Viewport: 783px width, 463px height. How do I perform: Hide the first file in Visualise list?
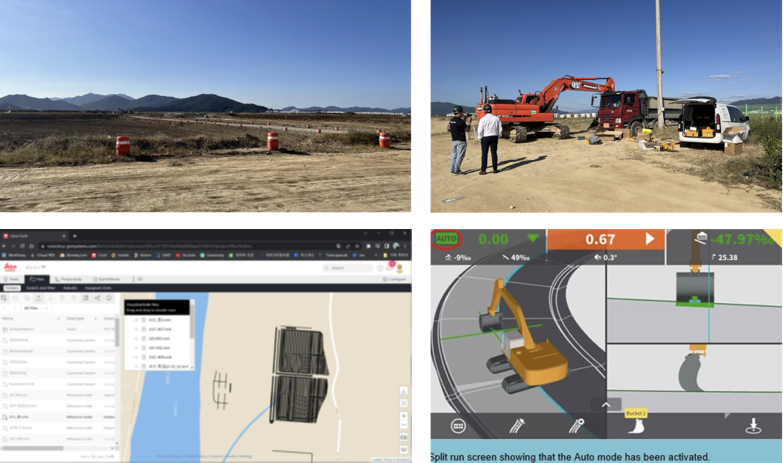[136, 318]
